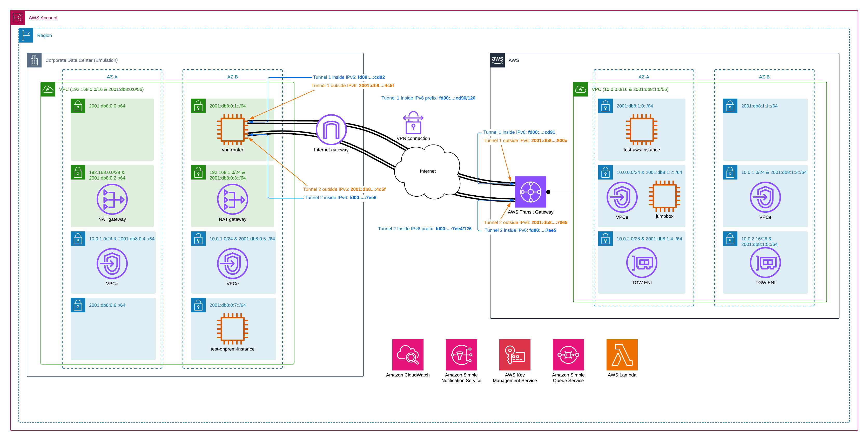Click the AZ-A NAT gateway icon
This screenshot has width=868, height=441.
click(x=112, y=199)
